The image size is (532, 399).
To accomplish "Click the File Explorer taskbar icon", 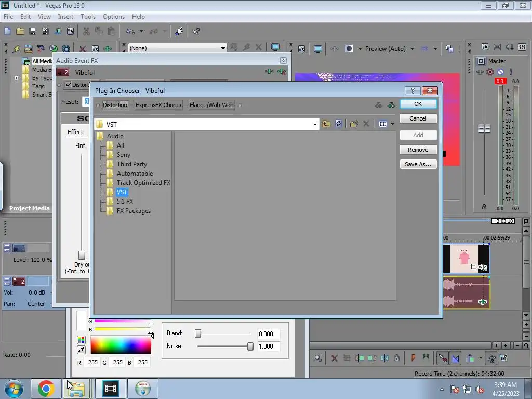I will pos(77,389).
